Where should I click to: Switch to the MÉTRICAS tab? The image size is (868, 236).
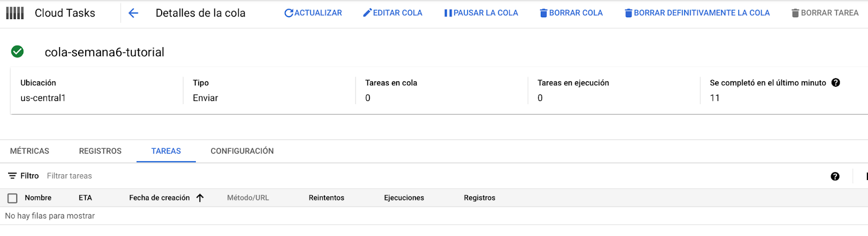[x=30, y=151]
